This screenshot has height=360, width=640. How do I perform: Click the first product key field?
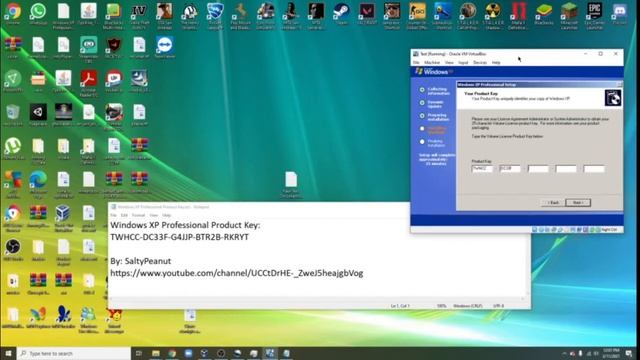pyautogui.click(x=482, y=169)
